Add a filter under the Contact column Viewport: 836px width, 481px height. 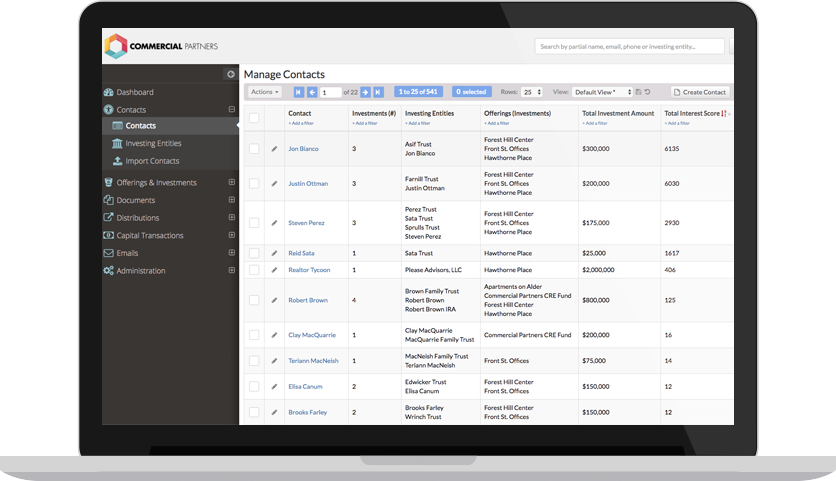tap(301, 123)
